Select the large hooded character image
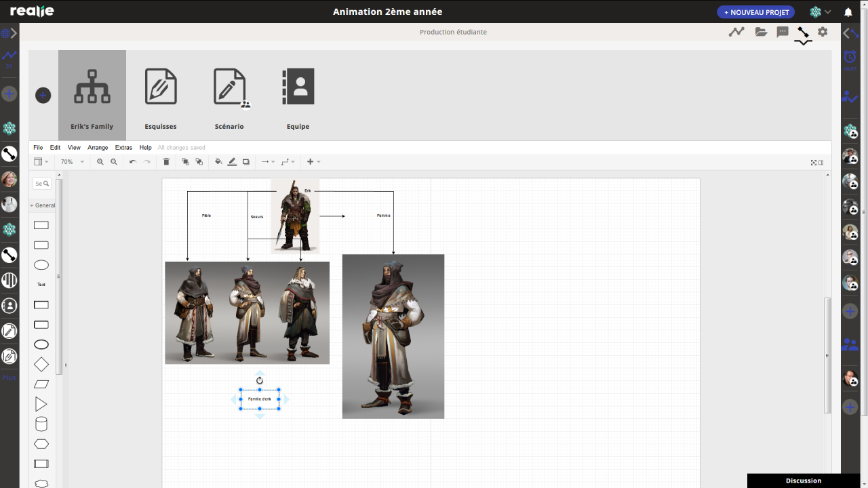 [393, 336]
